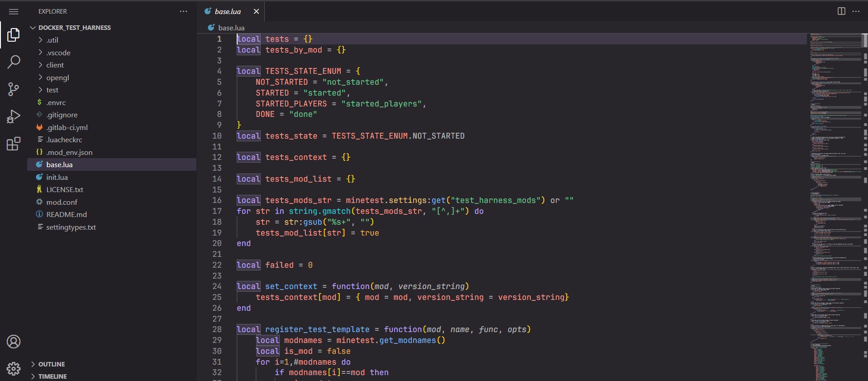Click base.lua in the breadcrumb bar
868x381 pixels.
click(231, 28)
